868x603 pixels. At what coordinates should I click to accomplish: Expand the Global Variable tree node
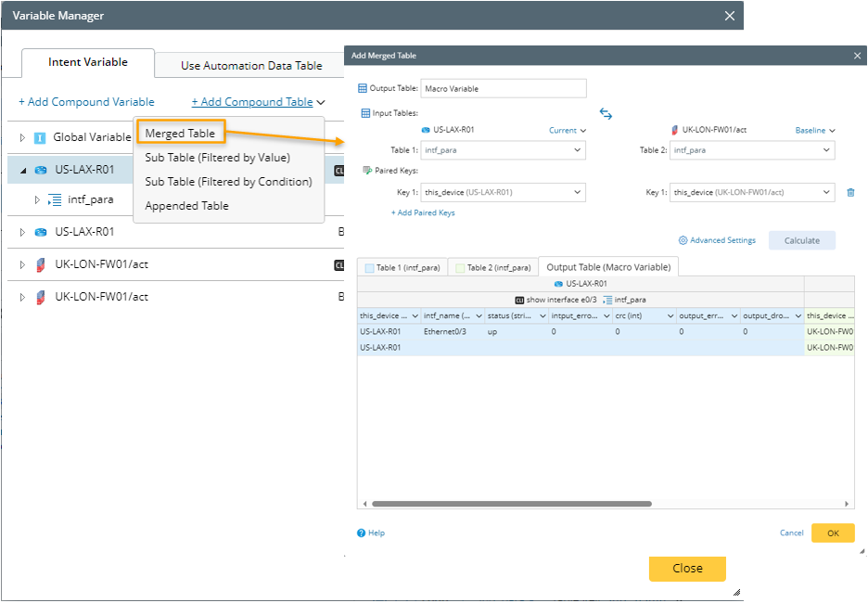(23, 137)
